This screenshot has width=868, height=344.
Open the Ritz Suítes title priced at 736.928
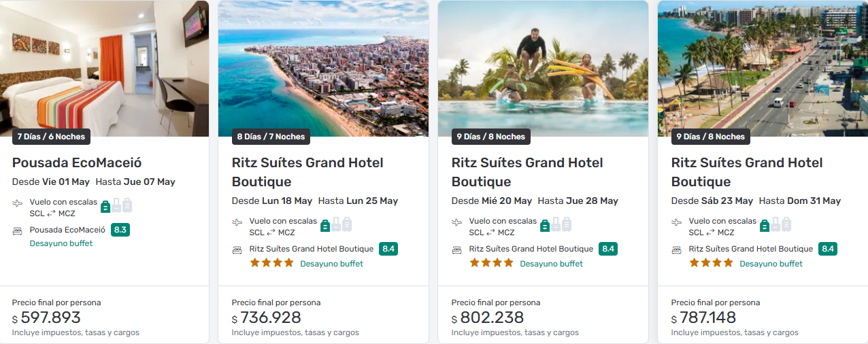[x=307, y=172]
